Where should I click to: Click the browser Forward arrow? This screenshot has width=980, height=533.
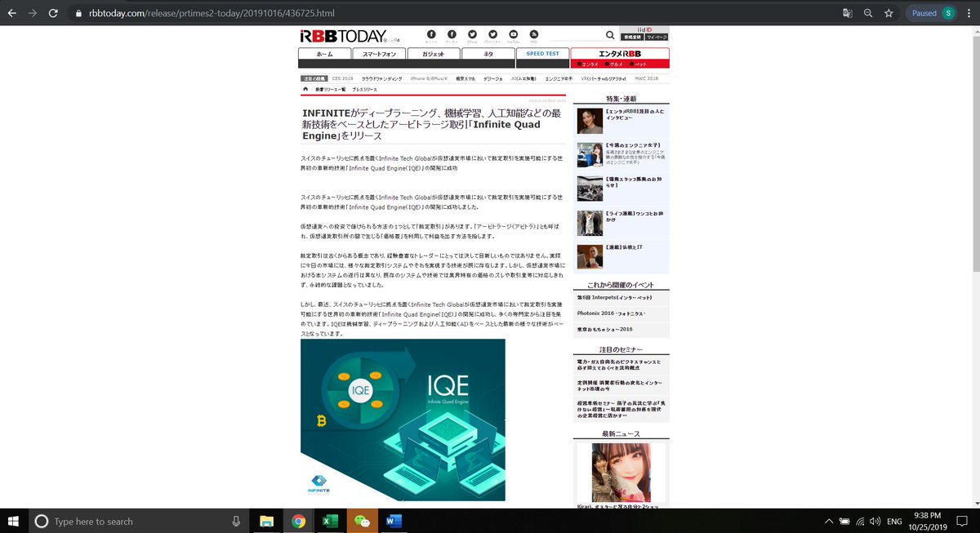32,13
